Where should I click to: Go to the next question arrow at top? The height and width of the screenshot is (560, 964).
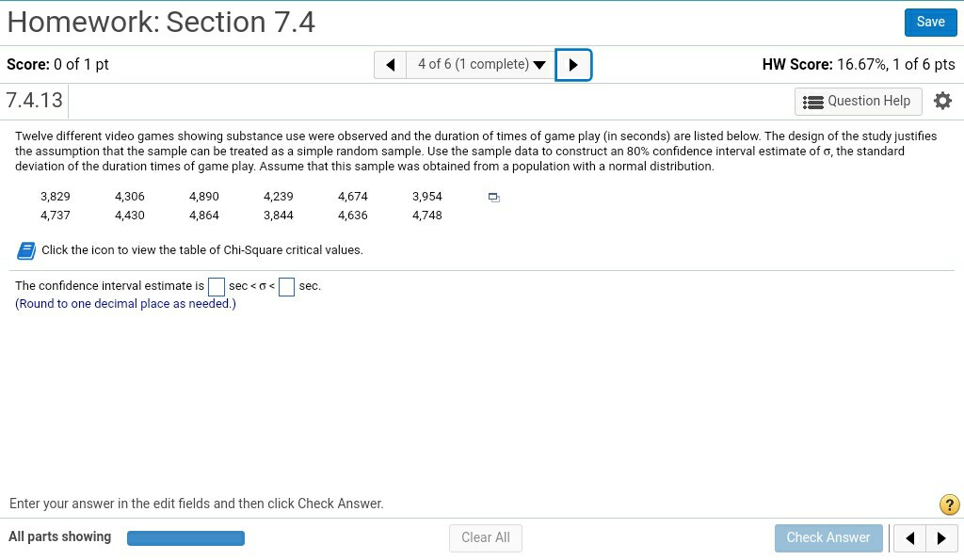573,65
